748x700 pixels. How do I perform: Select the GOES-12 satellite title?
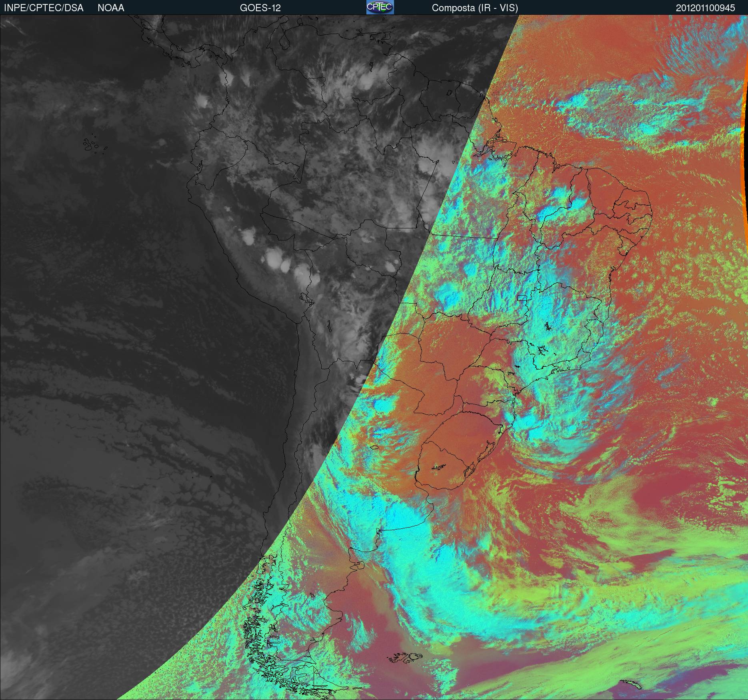tap(260, 8)
